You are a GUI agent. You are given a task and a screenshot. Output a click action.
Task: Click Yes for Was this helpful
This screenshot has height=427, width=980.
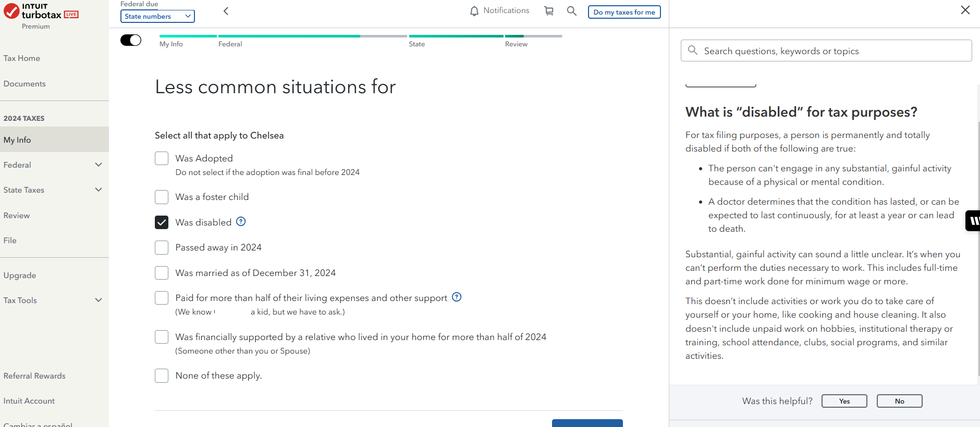pos(844,401)
